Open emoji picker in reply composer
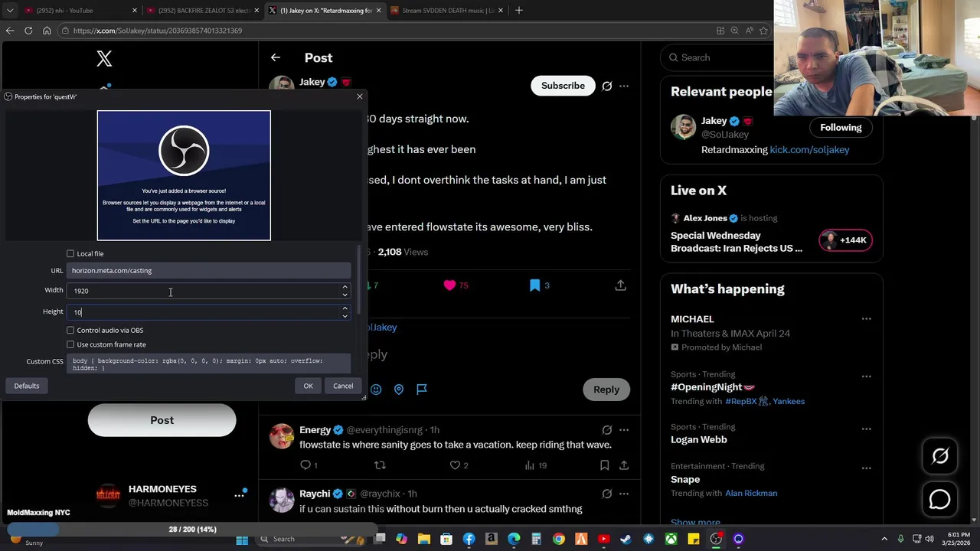This screenshot has width=980, height=551. click(x=376, y=389)
